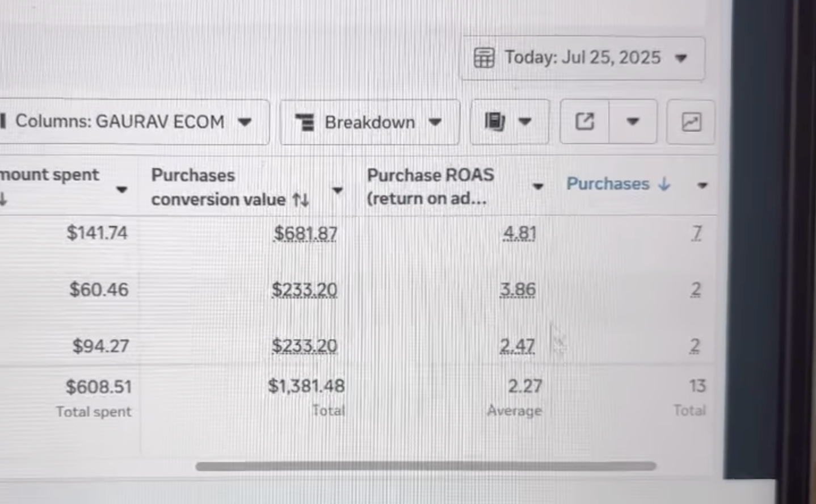
Task: Click the 4.81 Purchase ROAS link
Action: pyautogui.click(x=519, y=233)
